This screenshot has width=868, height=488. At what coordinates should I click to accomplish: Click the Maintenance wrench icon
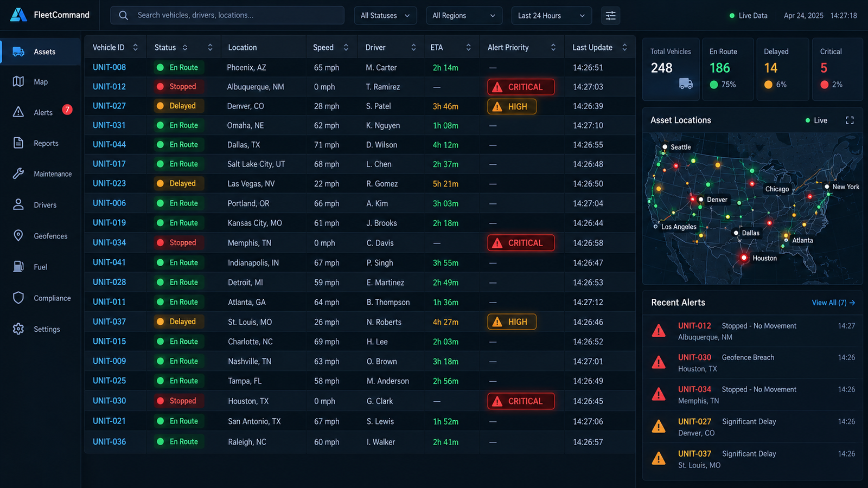click(18, 174)
